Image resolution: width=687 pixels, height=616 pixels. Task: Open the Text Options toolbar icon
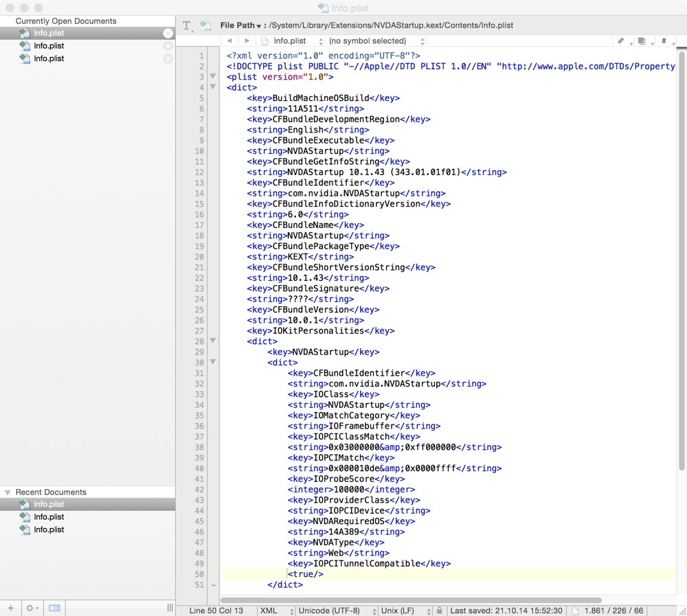point(187,26)
